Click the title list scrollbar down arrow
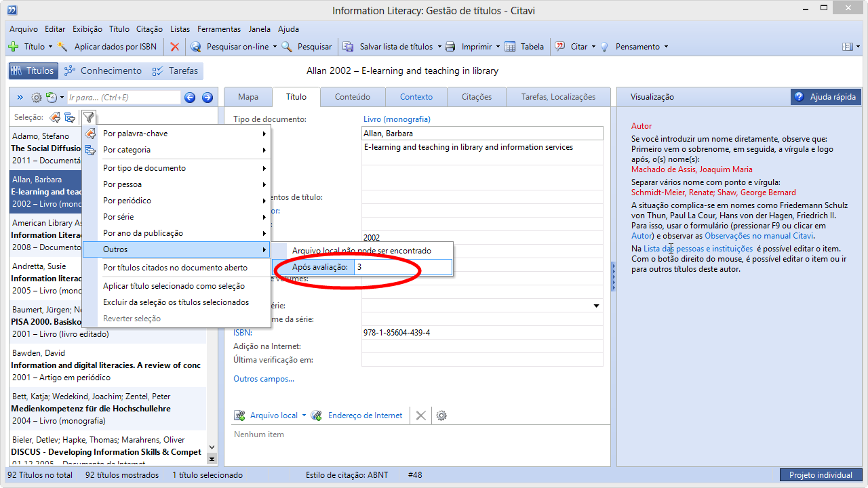This screenshot has width=868, height=488. (x=212, y=447)
